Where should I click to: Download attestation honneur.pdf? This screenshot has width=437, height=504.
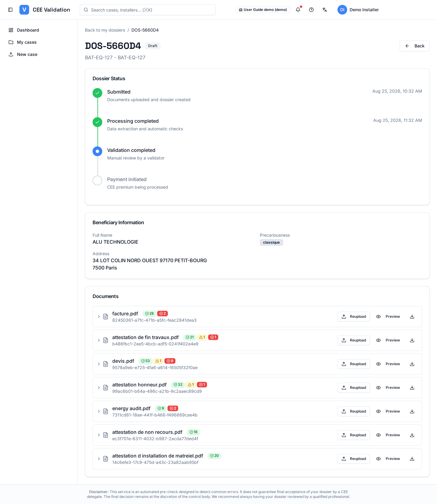click(x=412, y=388)
